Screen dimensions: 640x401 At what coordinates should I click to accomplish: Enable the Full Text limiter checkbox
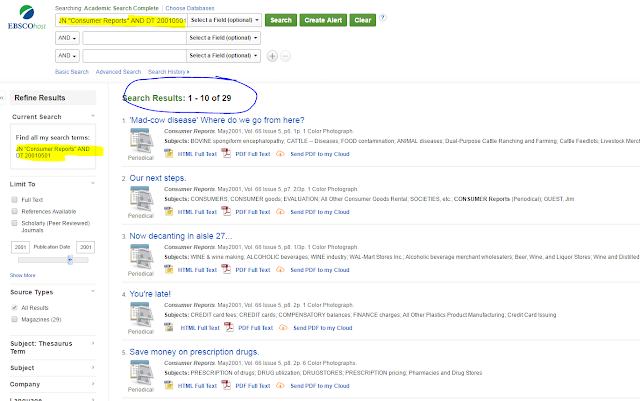click(14, 200)
